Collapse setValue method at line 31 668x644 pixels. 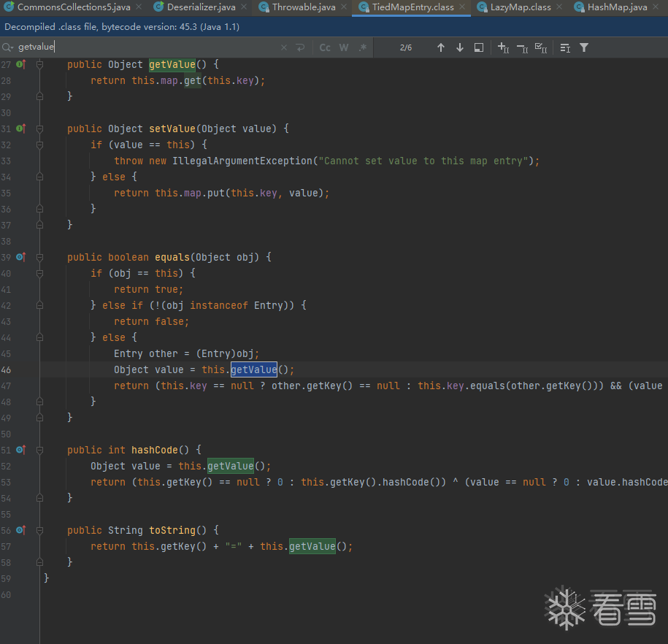pos(39,129)
